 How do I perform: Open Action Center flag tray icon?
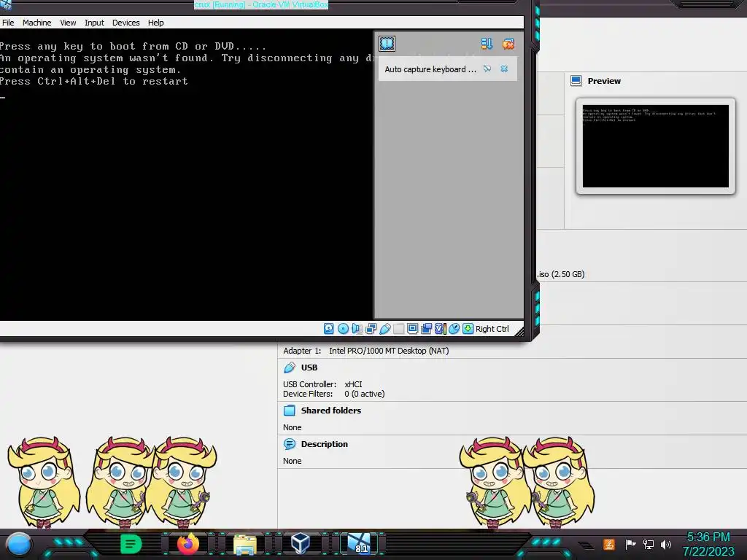(630, 544)
